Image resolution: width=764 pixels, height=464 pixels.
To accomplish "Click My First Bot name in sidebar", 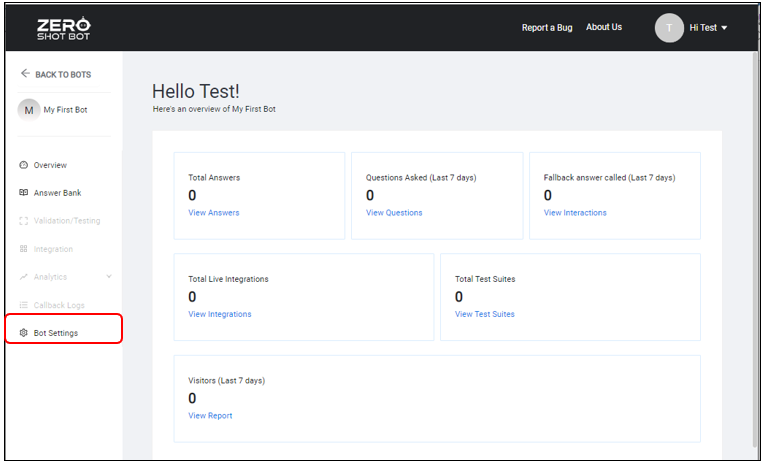I will pos(65,110).
